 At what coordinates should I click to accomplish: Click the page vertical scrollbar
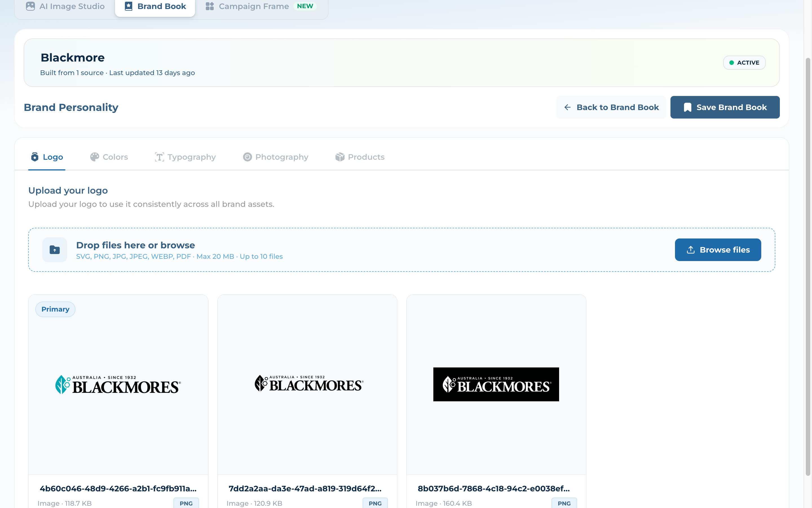(808, 267)
